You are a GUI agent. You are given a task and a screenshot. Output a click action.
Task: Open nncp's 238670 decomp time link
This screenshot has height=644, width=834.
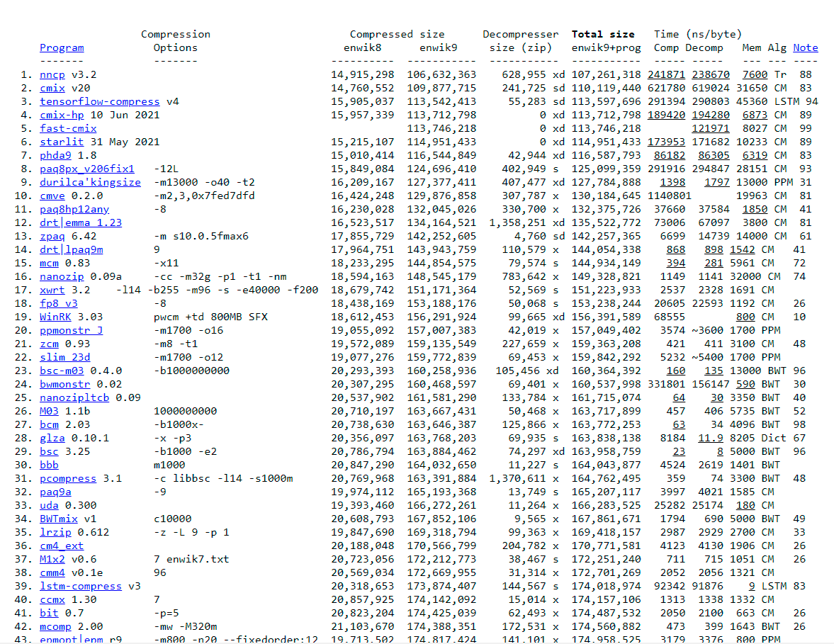click(711, 74)
